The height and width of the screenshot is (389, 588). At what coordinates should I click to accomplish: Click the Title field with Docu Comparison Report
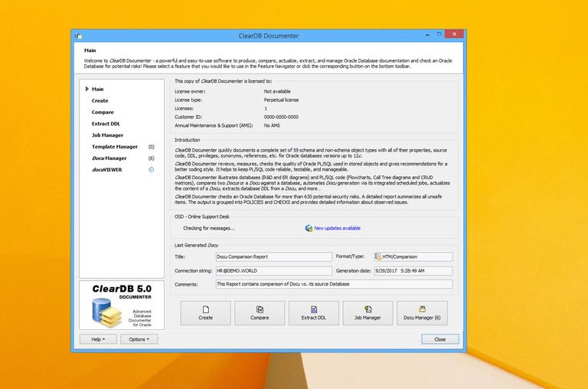tap(274, 257)
